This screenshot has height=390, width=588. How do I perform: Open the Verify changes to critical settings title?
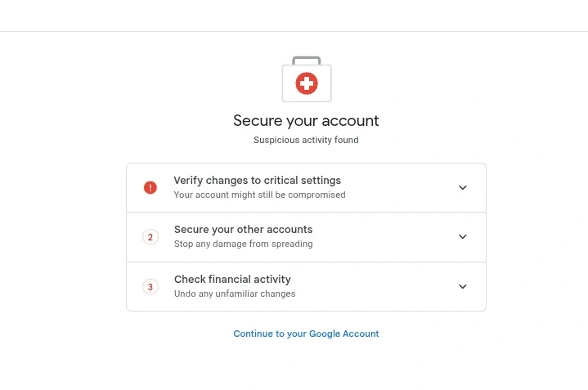click(258, 181)
